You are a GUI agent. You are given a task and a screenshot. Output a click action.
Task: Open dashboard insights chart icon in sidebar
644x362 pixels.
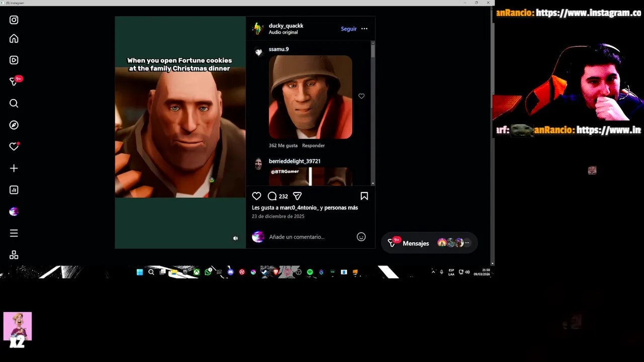pos(14,190)
